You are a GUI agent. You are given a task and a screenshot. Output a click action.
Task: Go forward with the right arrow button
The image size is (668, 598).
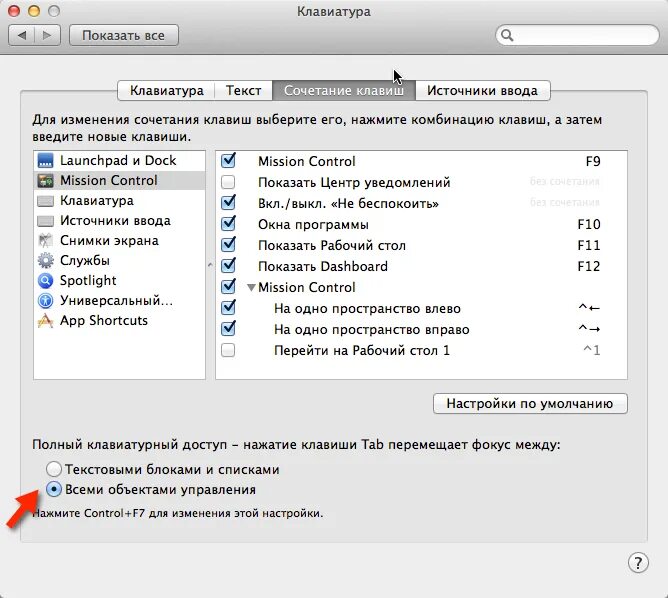click(x=47, y=35)
